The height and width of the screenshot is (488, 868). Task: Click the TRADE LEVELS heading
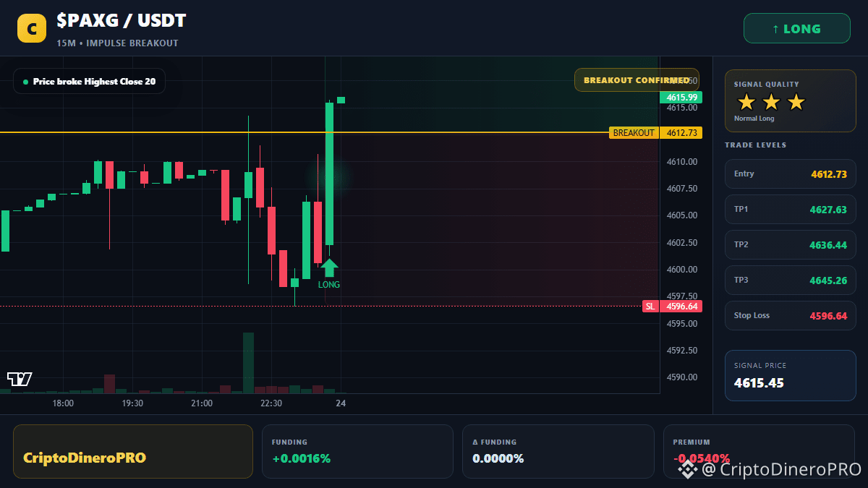pos(755,145)
